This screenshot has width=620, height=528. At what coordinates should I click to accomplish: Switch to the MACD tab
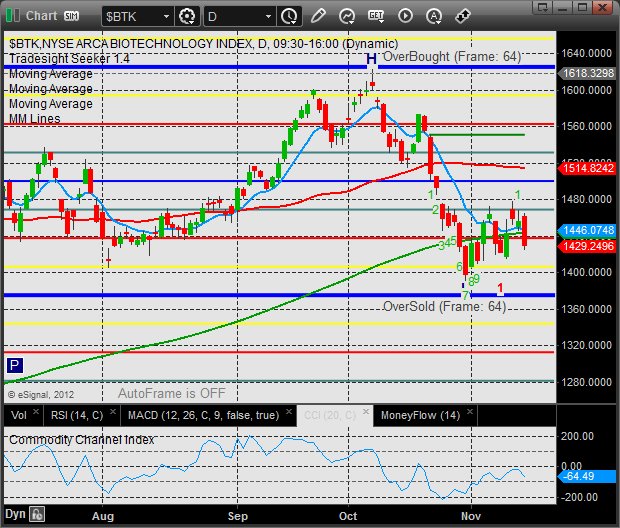[x=203, y=415]
